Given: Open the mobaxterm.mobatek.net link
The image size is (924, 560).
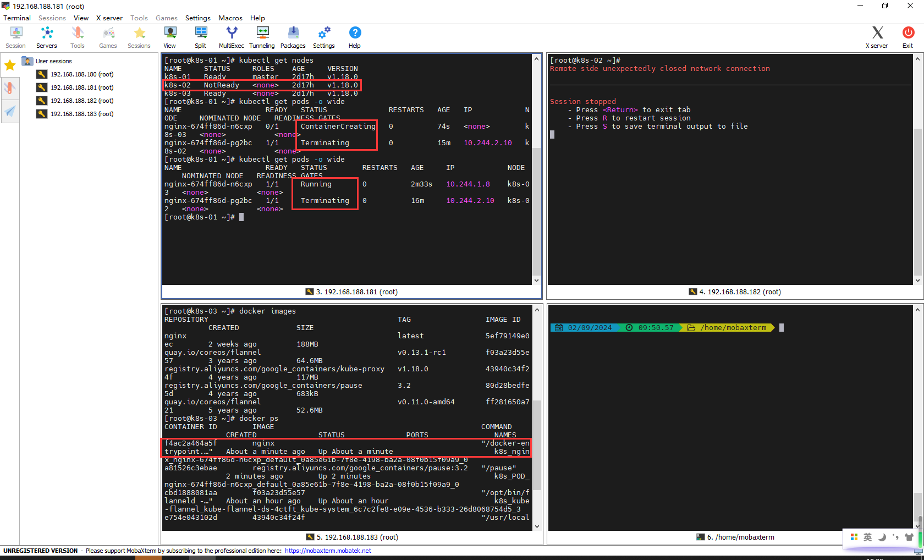Looking at the screenshot, I should point(328,551).
